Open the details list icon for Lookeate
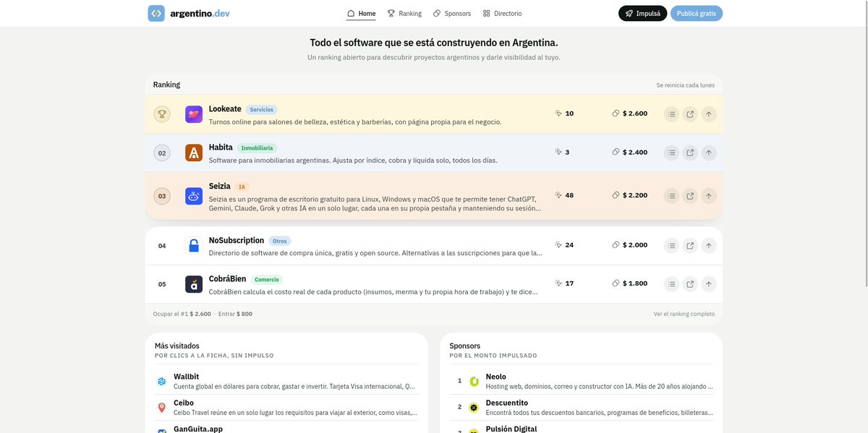 pyautogui.click(x=671, y=113)
